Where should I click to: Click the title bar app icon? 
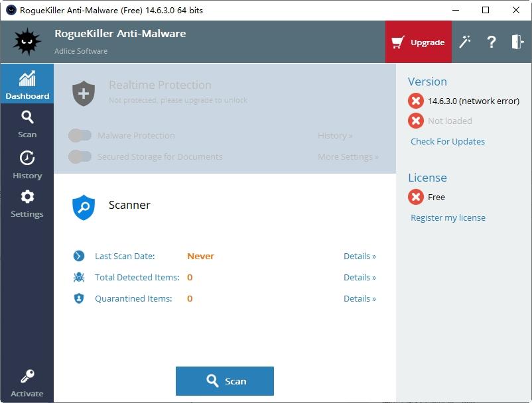[x=11, y=10]
